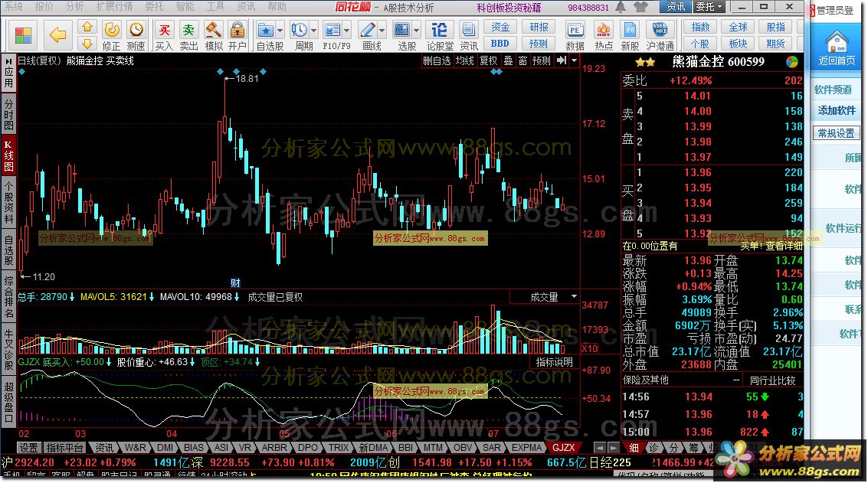Screen dimensions: 868x483
Task: Click the 指数 button
Action: coord(700,27)
